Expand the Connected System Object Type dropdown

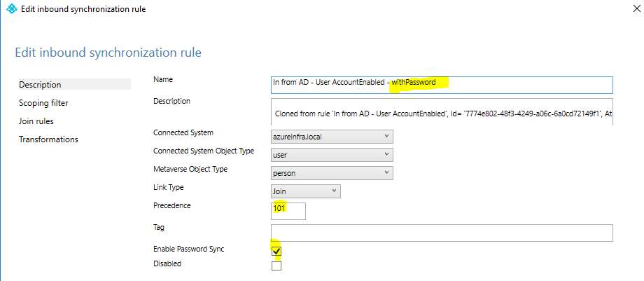point(332,155)
